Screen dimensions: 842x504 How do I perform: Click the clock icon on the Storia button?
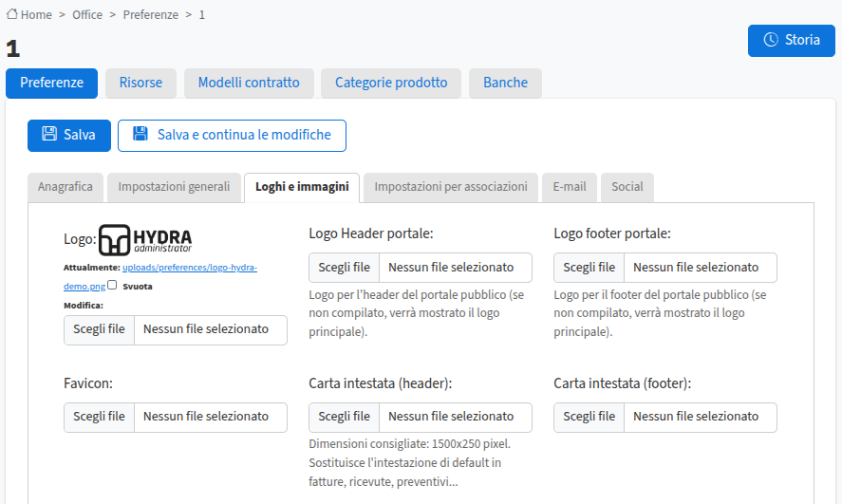(x=771, y=40)
